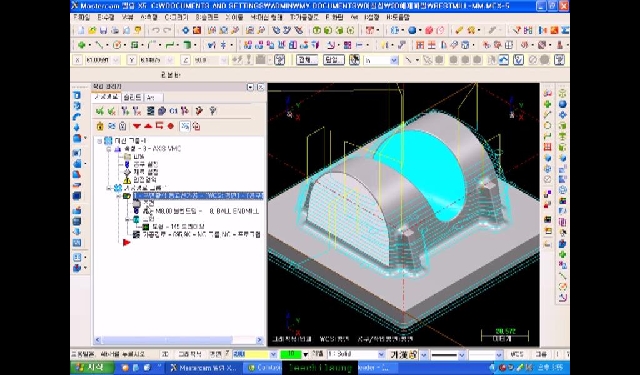The width and height of the screenshot is (640, 375).
Task: Switch to the second tab in the operations manager
Action: pyautogui.click(x=132, y=97)
